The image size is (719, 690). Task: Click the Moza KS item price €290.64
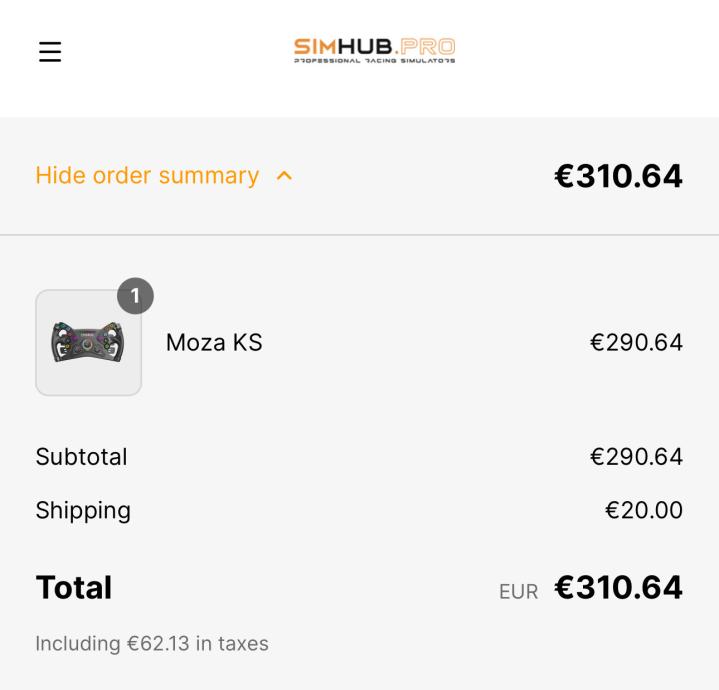click(x=636, y=343)
